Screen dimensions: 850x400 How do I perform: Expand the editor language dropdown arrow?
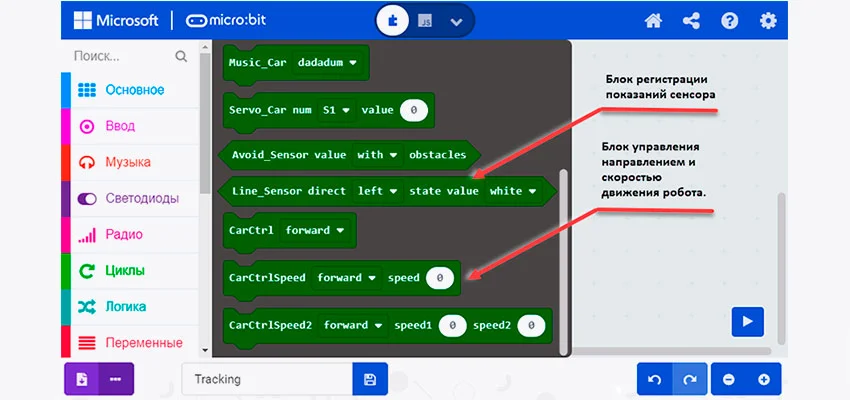(x=457, y=20)
